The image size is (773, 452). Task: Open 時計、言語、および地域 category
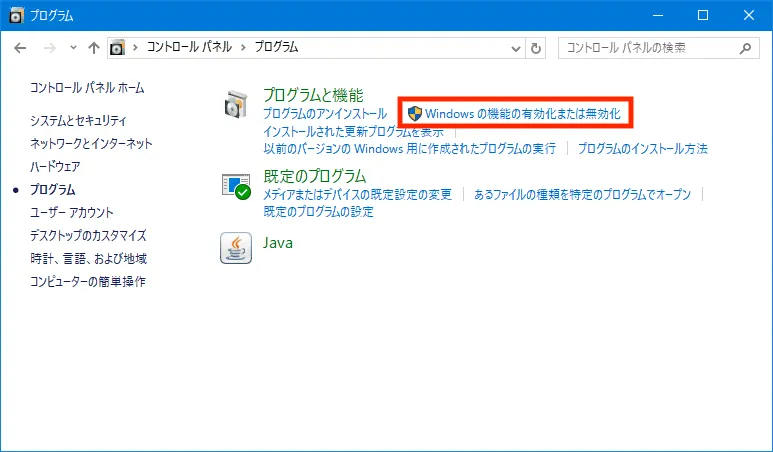tap(89, 258)
